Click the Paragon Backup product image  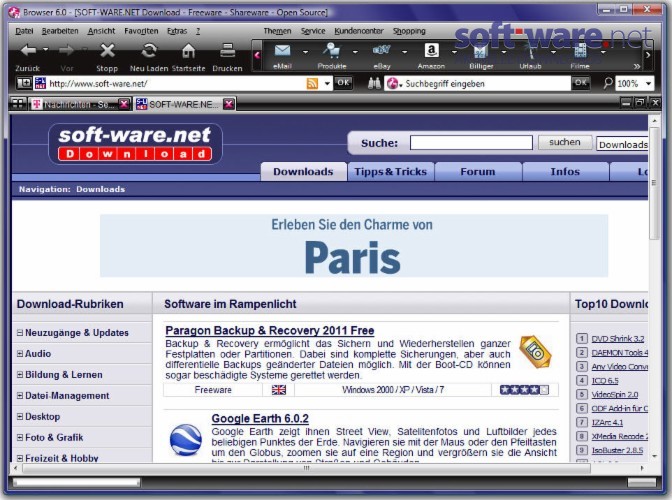(x=534, y=352)
